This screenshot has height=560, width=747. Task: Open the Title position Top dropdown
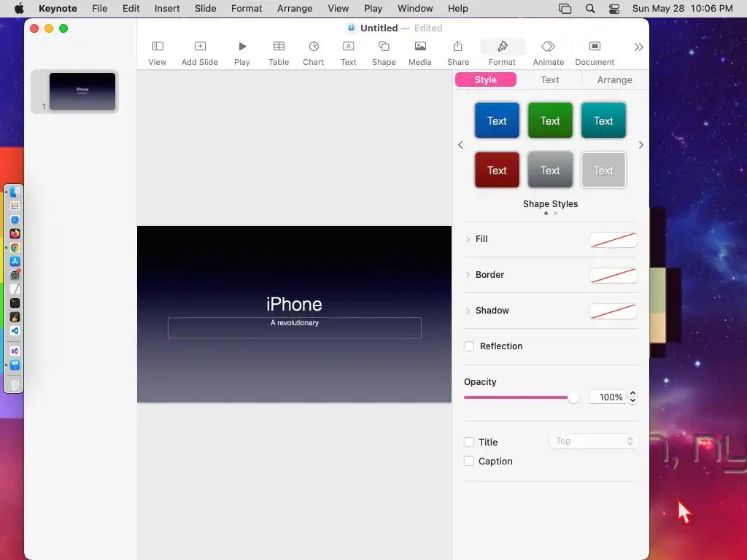594,441
